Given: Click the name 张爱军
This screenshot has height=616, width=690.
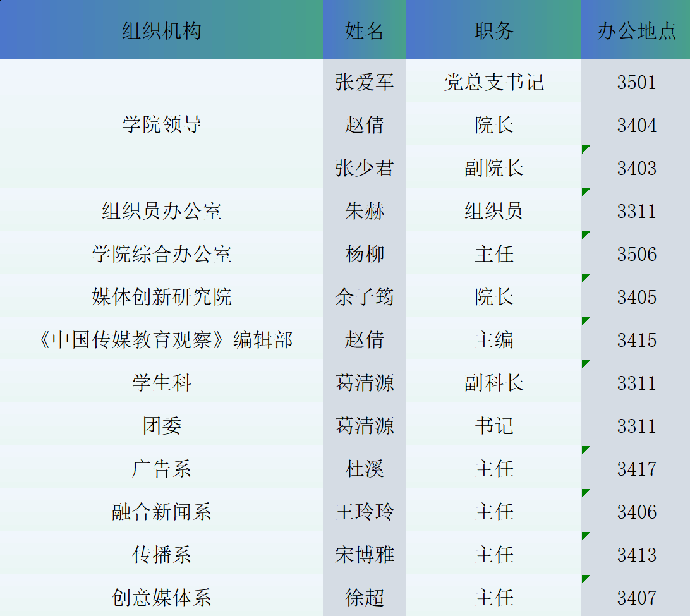Looking at the screenshot, I should point(364,82).
